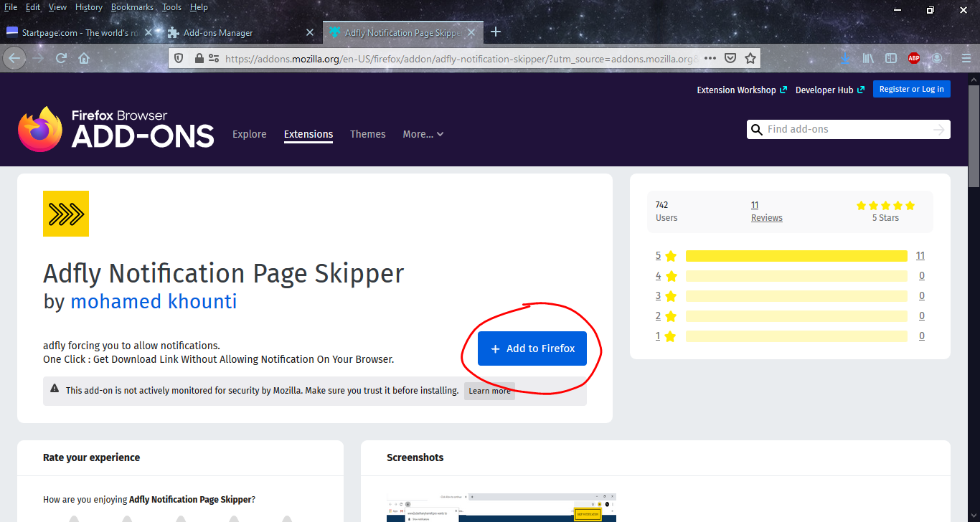Screen dimensions: 980x522
Task: Open tracking protection shield in address bar
Action: (x=179, y=58)
